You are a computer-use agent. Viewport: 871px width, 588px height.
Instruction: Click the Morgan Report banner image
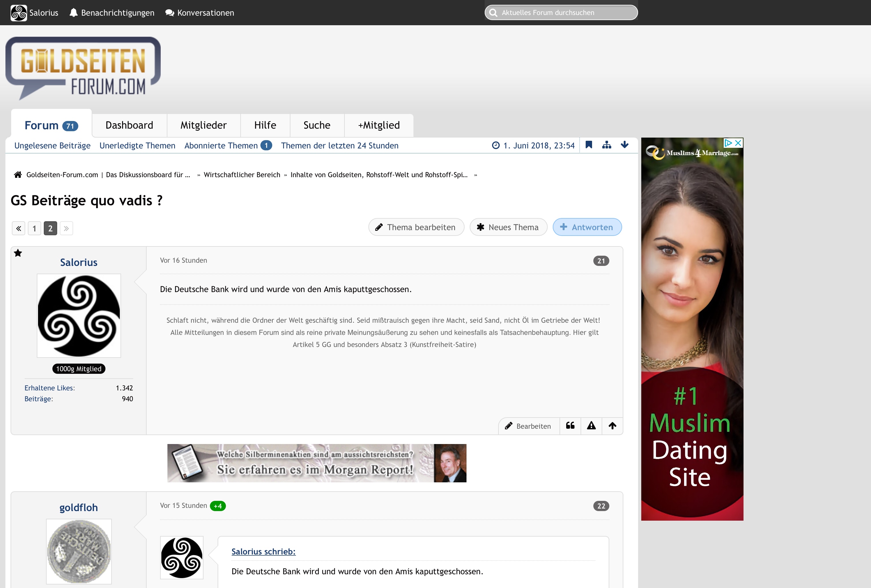coord(317,463)
